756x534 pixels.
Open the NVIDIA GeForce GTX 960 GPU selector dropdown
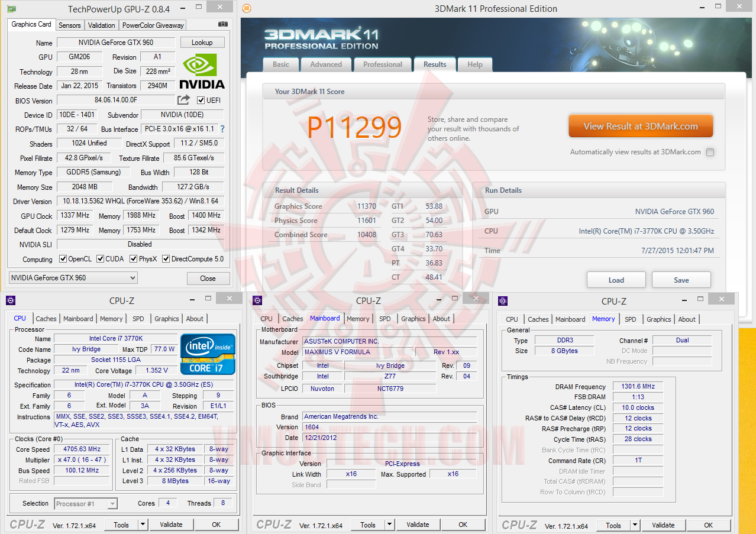click(73, 278)
